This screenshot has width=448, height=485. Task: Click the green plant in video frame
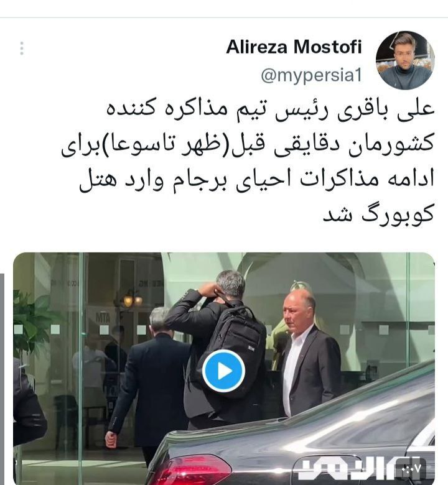(31, 325)
